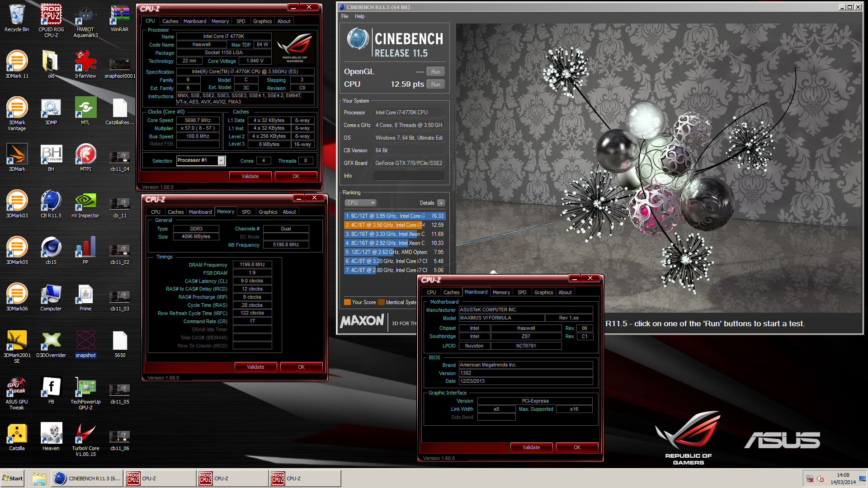Viewport: 868px width, 488px height.
Task: Run the CPU test in Cinebench
Action: coord(435,84)
